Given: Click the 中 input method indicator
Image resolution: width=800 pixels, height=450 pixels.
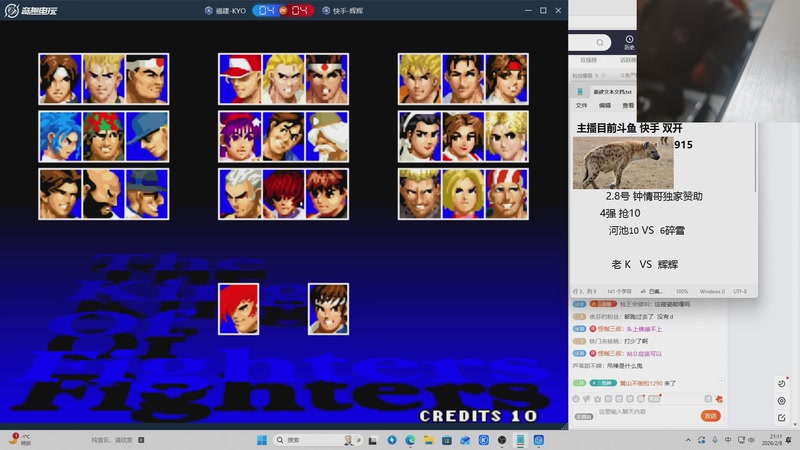Looking at the screenshot, I should (x=728, y=440).
